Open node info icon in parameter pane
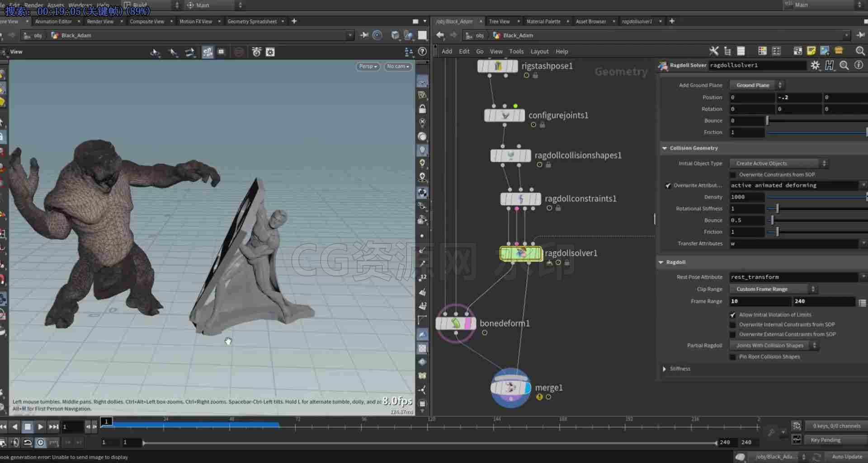Viewport: 868px width, 463px height. [x=859, y=65]
